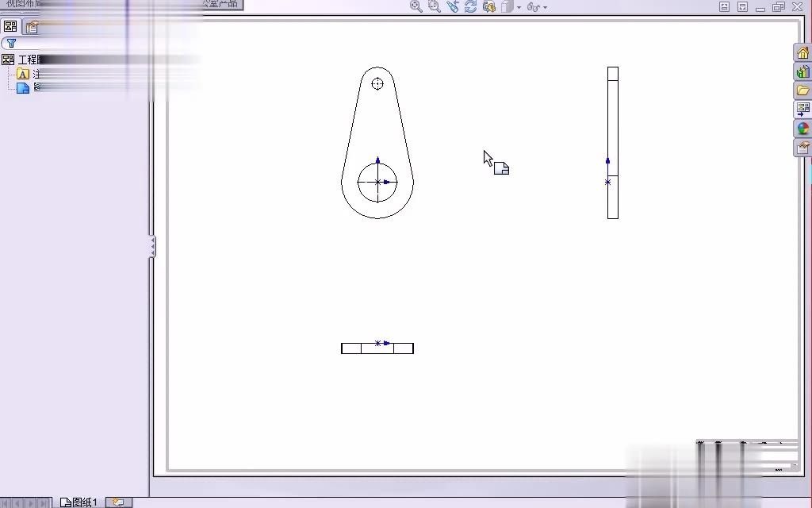Click the Add Sheet button next to 图纸1

click(117, 502)
